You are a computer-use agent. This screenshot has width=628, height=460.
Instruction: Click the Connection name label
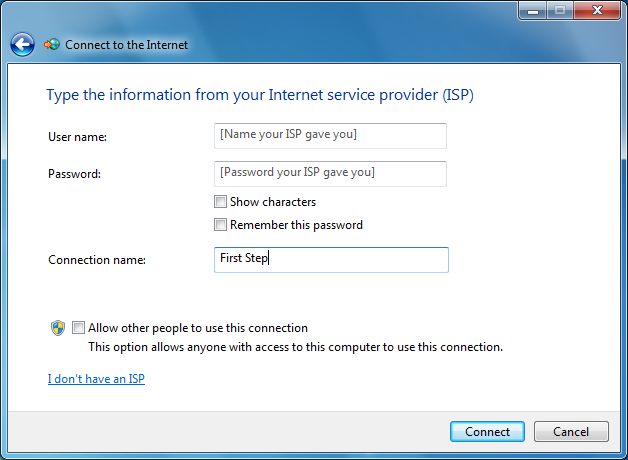(97, 260)
